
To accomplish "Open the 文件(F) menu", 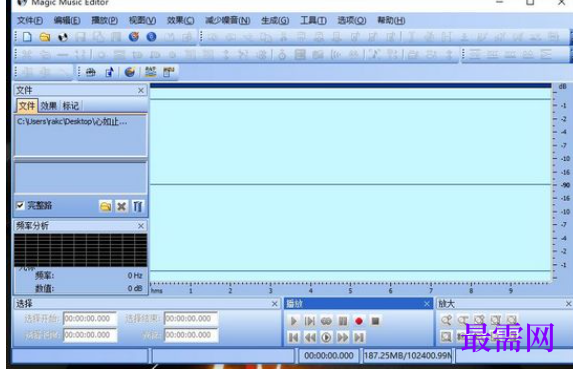I will click(x=30, y=20).
